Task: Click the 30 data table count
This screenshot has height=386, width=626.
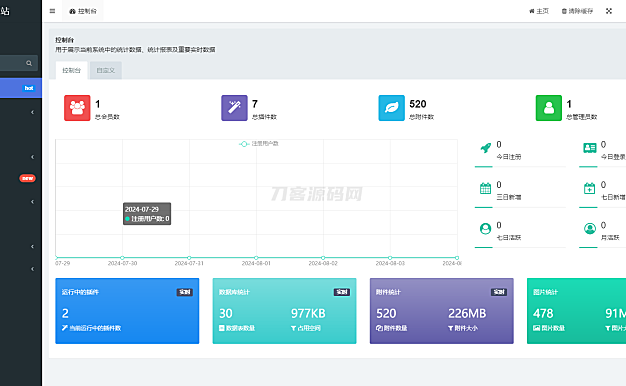Action: tap(226, 313)
